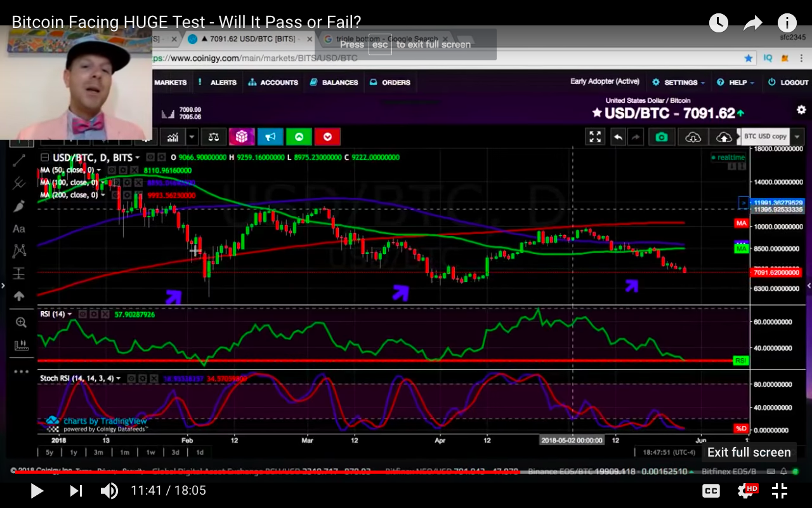
Task: Click the BTC USD copy layout name
Action: [x=765, y=137]
